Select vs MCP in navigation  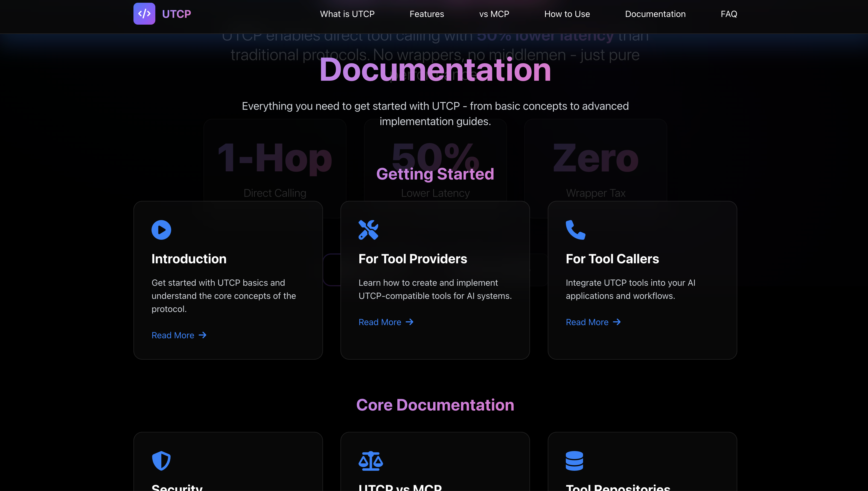click(x=494, y=14)
